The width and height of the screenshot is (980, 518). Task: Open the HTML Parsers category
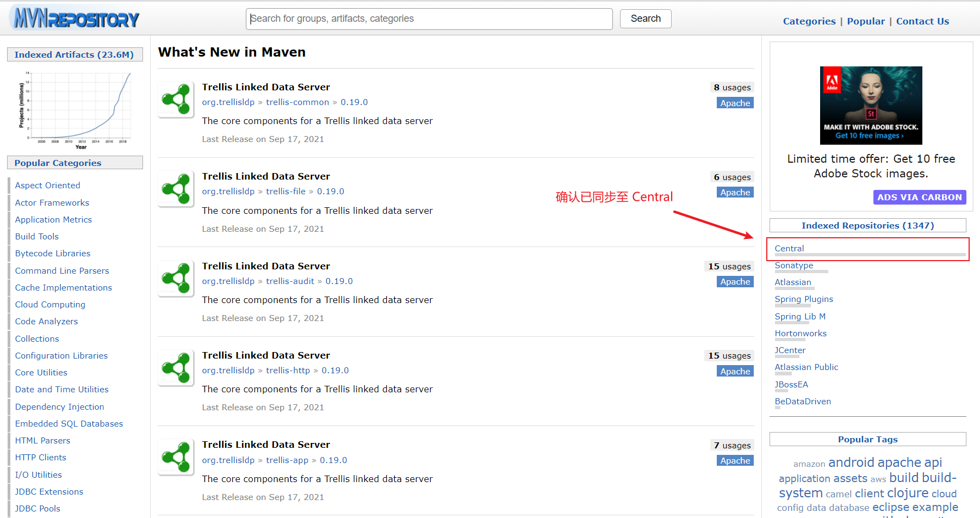click(42, 441)
